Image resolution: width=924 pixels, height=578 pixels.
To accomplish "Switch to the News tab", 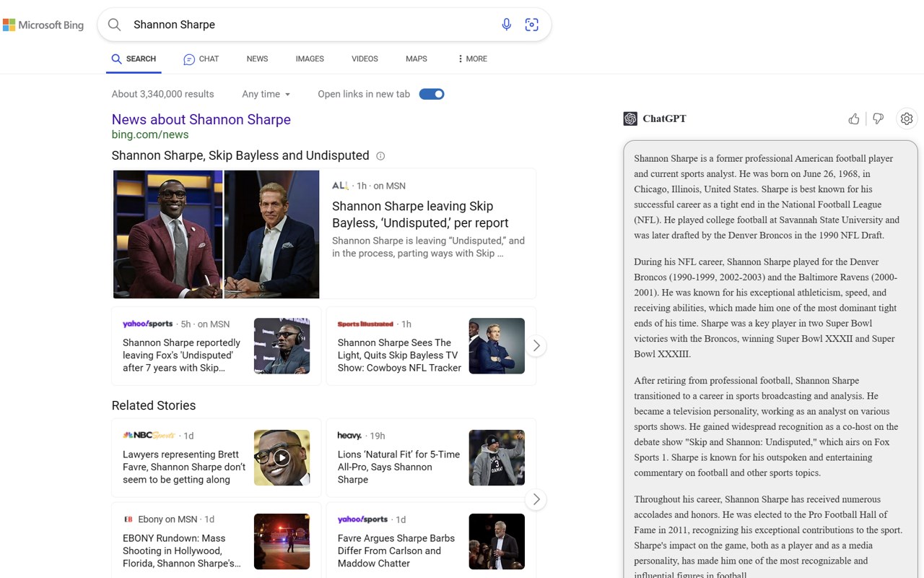I will [257, 59].
